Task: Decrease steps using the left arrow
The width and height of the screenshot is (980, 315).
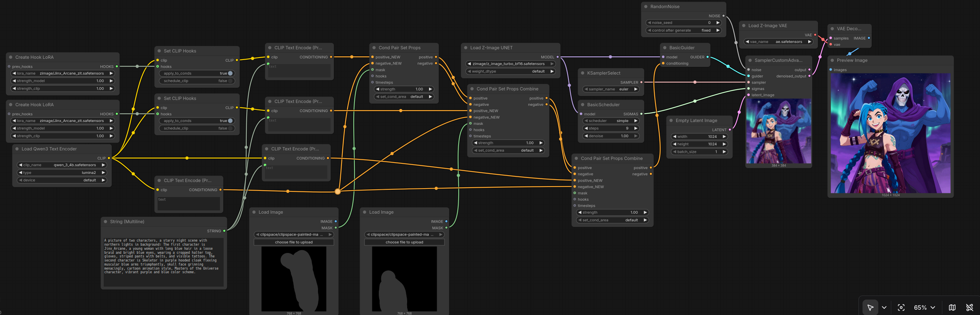Action: pyautogui.click(x=586, y=129)
